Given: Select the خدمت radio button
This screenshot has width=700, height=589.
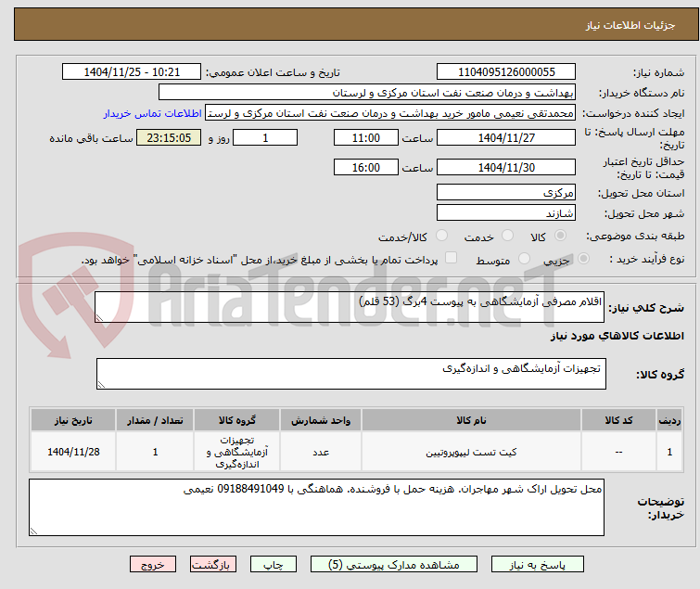Looking at the screenshot, I should pos(507,235).
